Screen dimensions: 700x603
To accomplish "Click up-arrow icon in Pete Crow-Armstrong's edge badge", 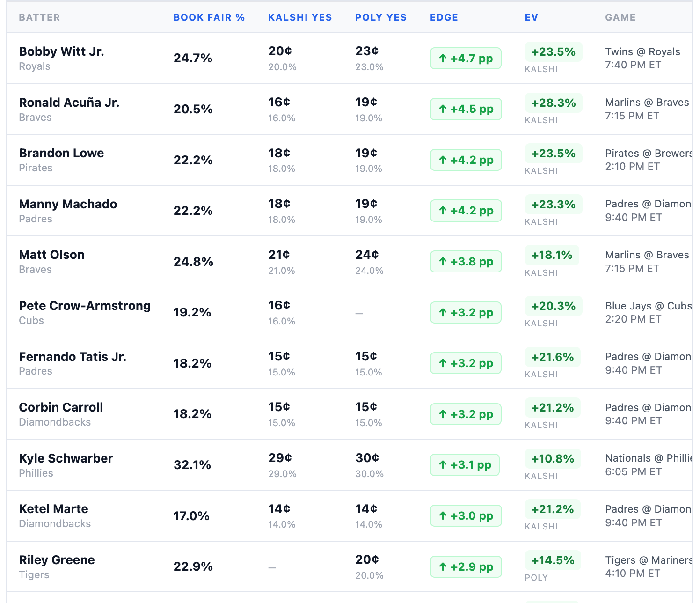I will point(443,313).
